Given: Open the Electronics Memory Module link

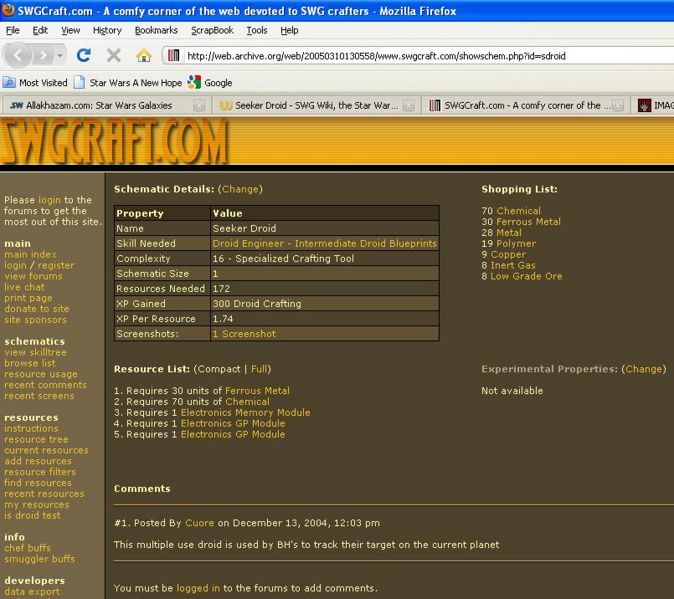Looking at the screenshot, I should coord(245,413).
